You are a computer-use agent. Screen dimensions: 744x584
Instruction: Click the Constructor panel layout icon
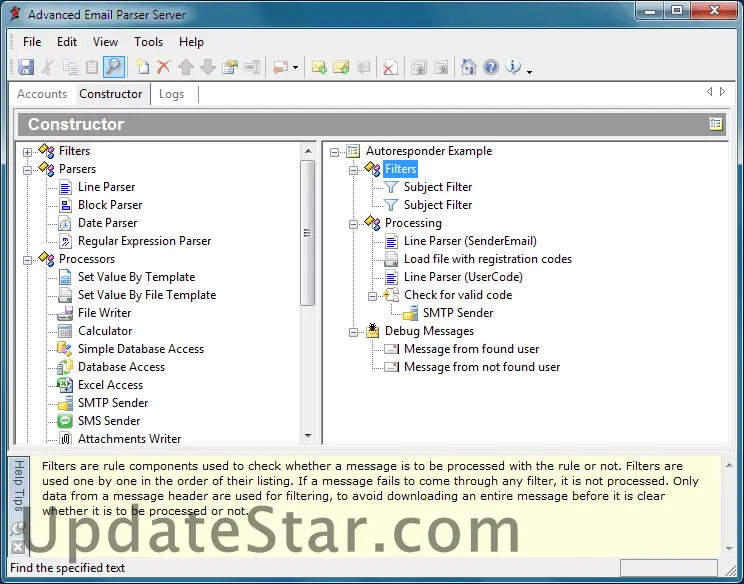click(716, 124)
